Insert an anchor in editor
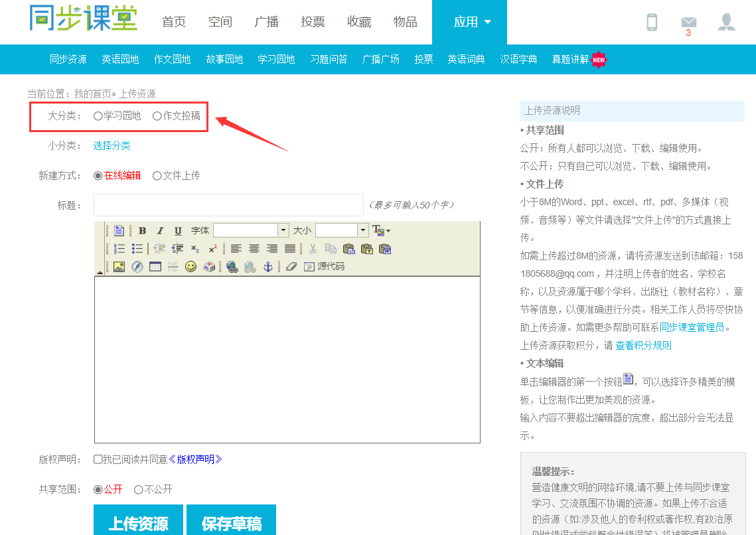 (268, 267)
